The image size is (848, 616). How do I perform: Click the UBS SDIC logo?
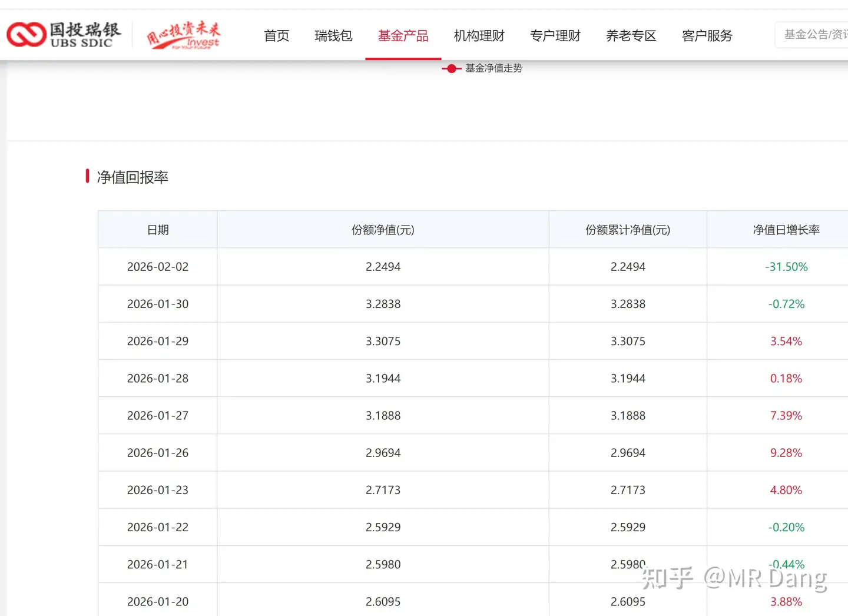64,35
